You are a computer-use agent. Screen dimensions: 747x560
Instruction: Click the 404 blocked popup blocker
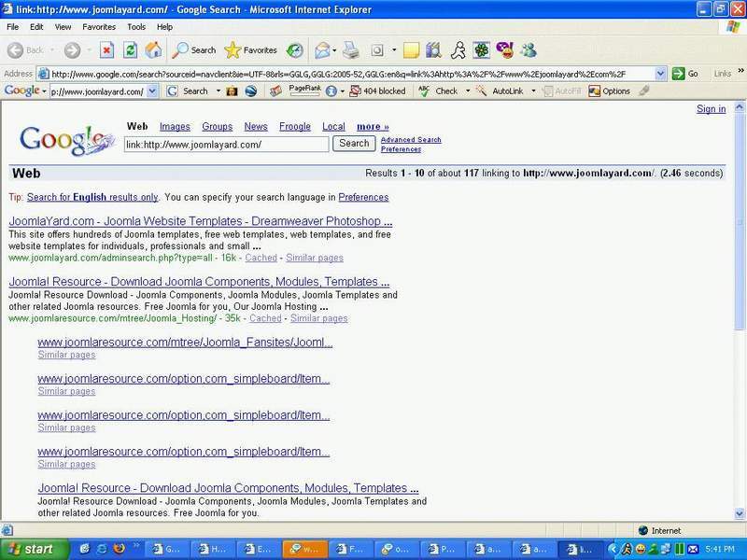pos(377,91)
